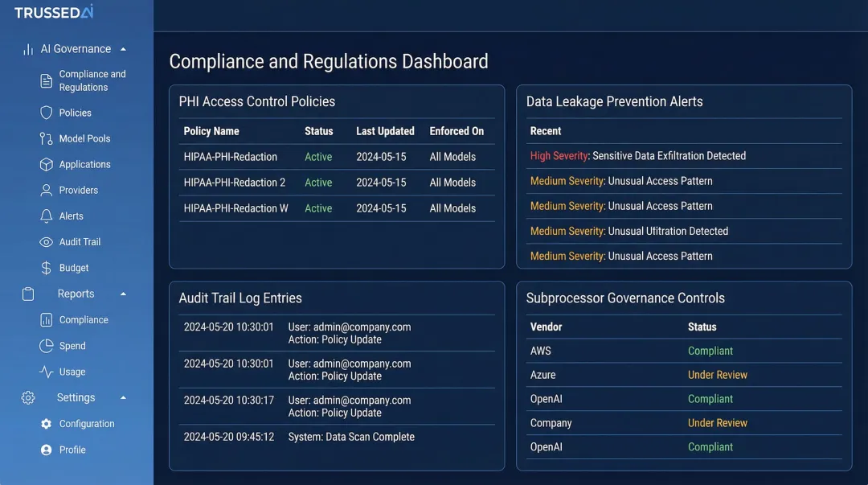Screen dimensions: 868x485
Task: Click the TRUSSED AI logo
Action: pyautogui.click(x=53, y=12)
